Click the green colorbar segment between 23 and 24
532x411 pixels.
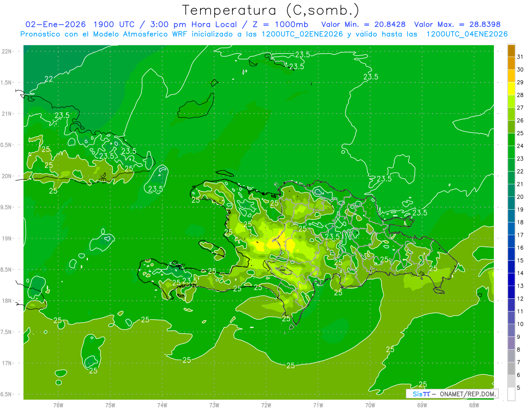click(511, 153)
